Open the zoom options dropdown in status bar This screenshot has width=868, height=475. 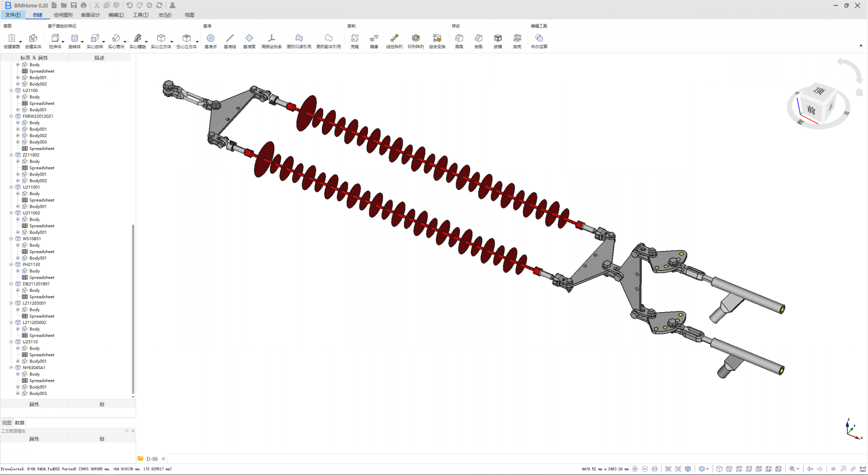coord(798,469)
